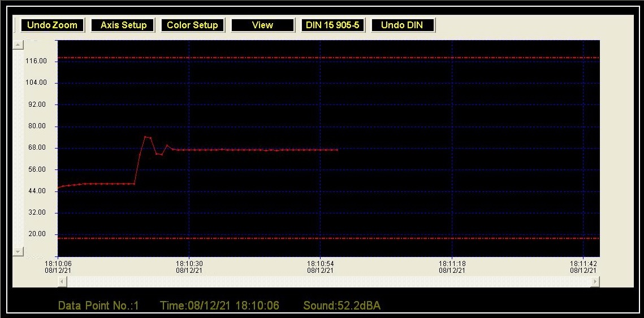Screen dimensions: 644x318
Task: Click the horizontal scroll left arrow
Action: [x=62, y=281]
